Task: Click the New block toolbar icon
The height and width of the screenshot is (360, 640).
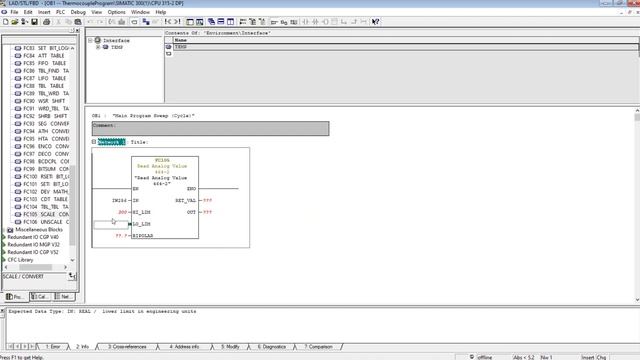Action: click(x=6, y=22)
